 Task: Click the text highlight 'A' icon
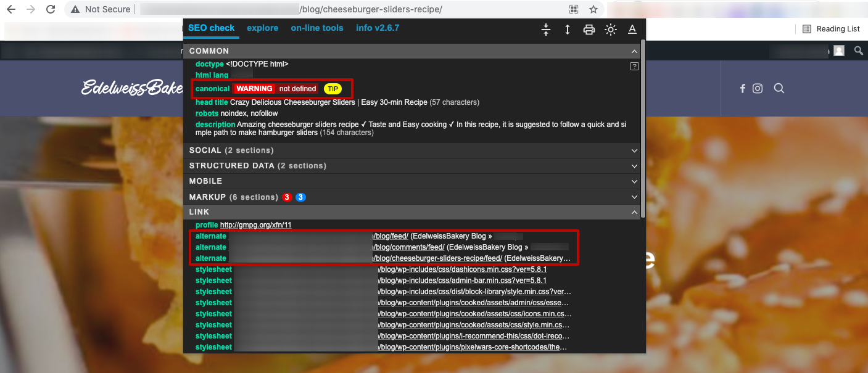632,30
